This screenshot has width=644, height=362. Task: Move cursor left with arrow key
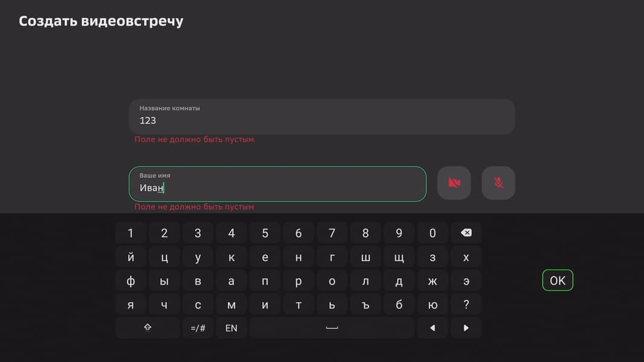(433, 328)
